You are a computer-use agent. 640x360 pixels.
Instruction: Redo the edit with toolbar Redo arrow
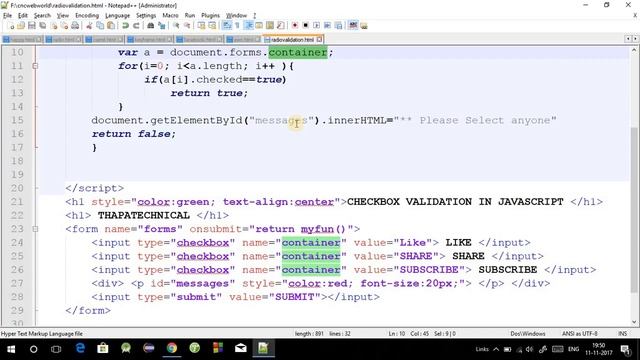tap(136, 26)
